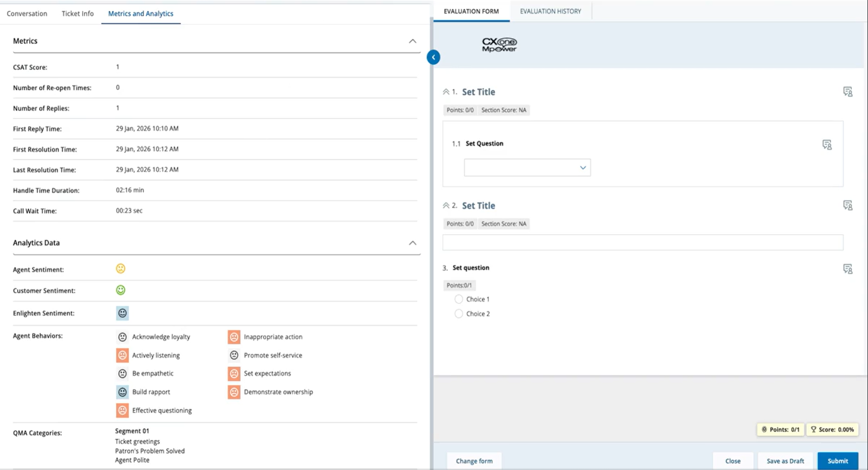This screenshot has height=470, width=868.
Task: Click comment icon beside section 2 title
Action: click(847, 206)
